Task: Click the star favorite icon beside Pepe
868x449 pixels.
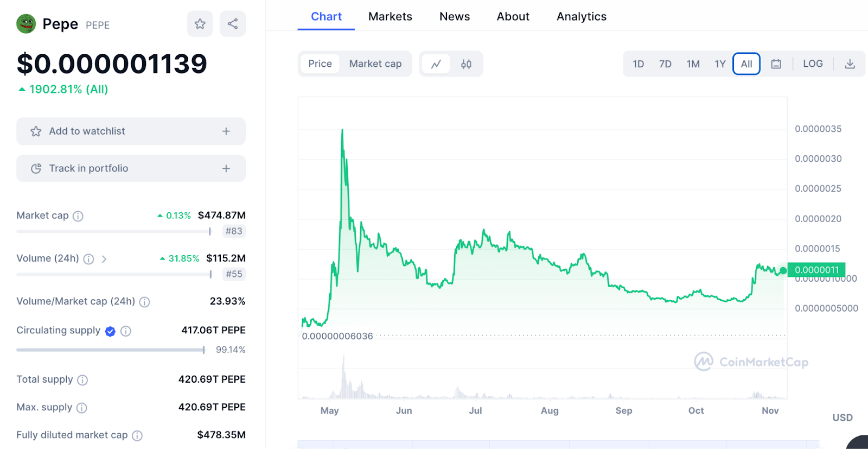Action: point(200,24)
